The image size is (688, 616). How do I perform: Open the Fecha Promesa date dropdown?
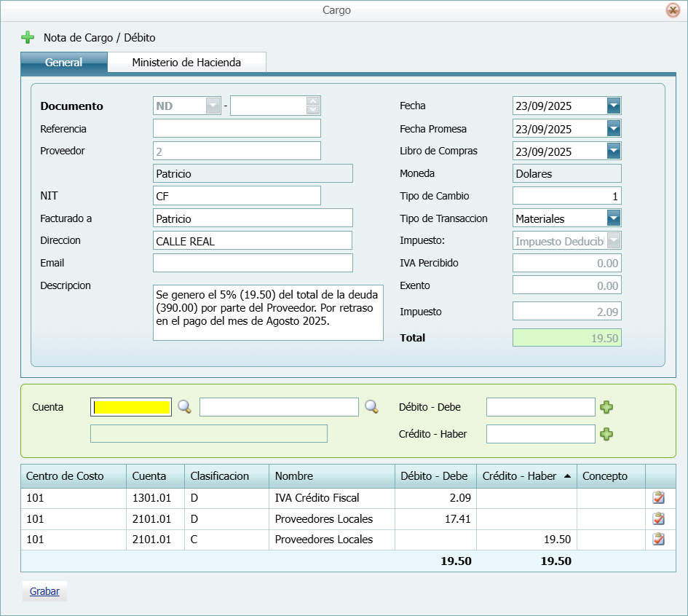614,129
